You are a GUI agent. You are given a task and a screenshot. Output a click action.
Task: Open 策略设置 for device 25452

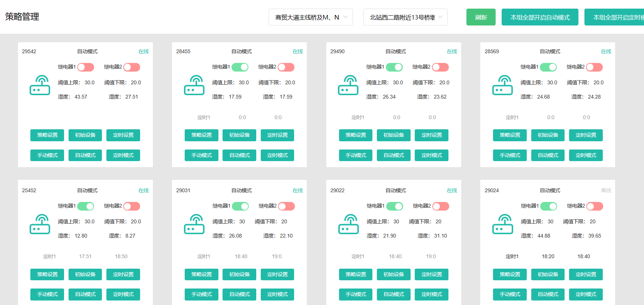point(47,274)
